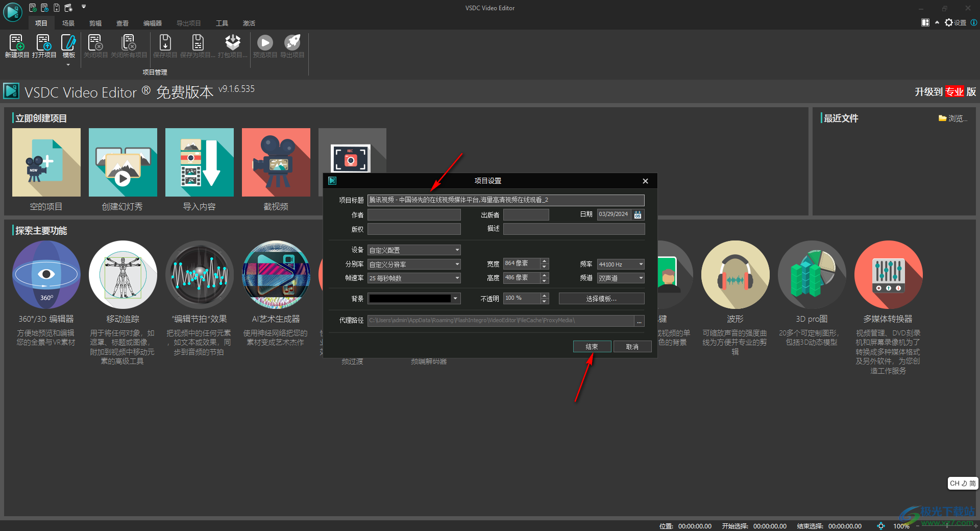Open the Edit the Beat (编辑节拍) effect icon

[x=200, y=275]
